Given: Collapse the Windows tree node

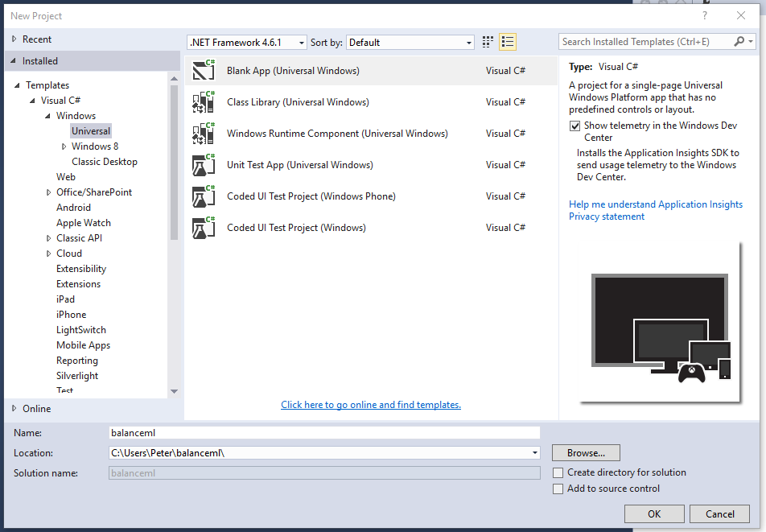Looking at the screenshot, I should tap(47, 116).
